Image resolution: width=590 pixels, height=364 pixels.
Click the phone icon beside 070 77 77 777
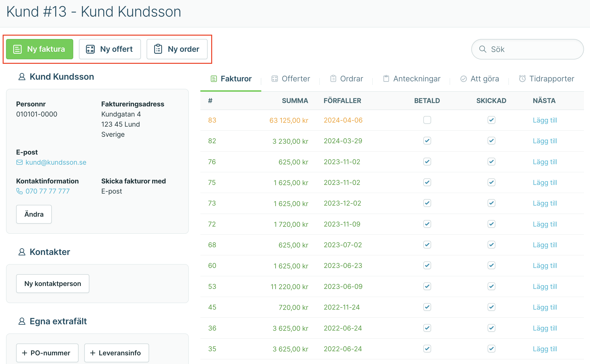20,191
